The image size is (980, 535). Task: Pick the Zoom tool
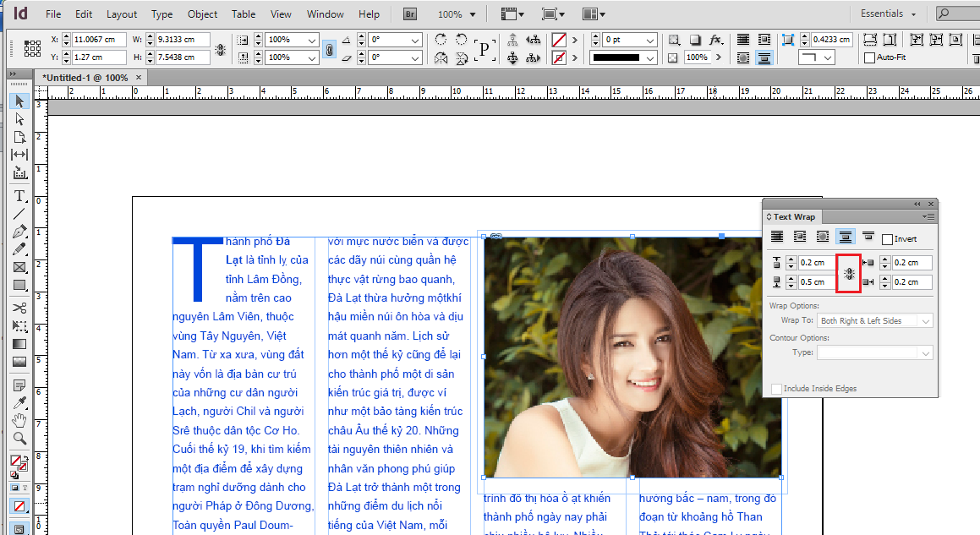(19, 439)
